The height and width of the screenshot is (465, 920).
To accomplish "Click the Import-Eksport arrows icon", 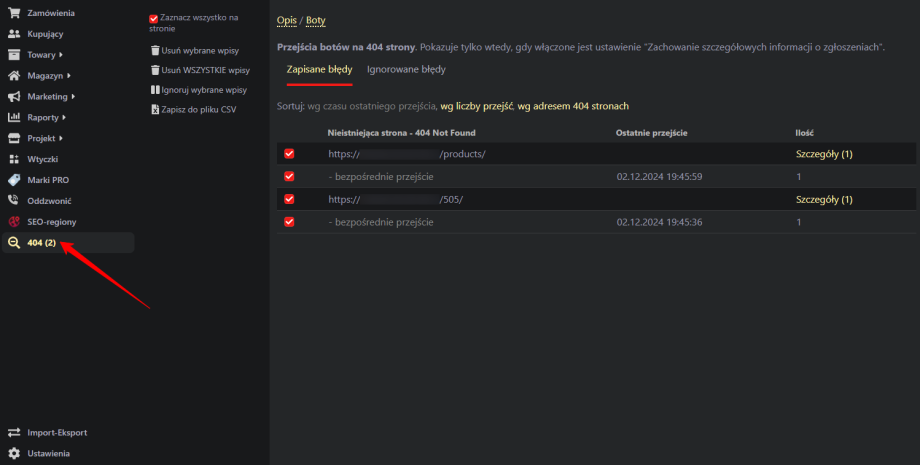I will pos(14,432).
